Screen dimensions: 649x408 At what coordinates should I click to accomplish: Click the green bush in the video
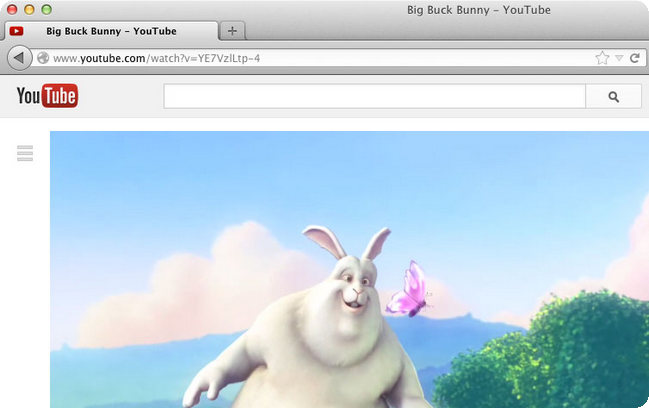[584, 350]
